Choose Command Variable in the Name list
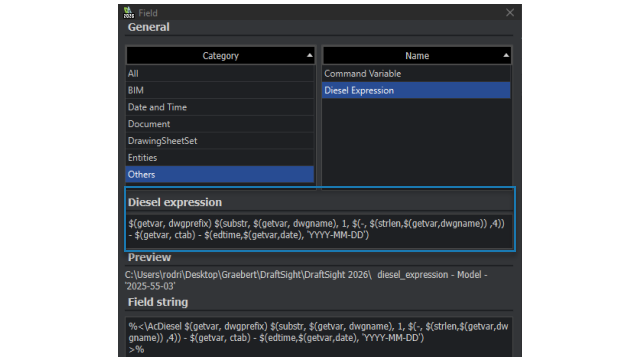This screenshot has height=360, width=640. [x=416, y=73]
